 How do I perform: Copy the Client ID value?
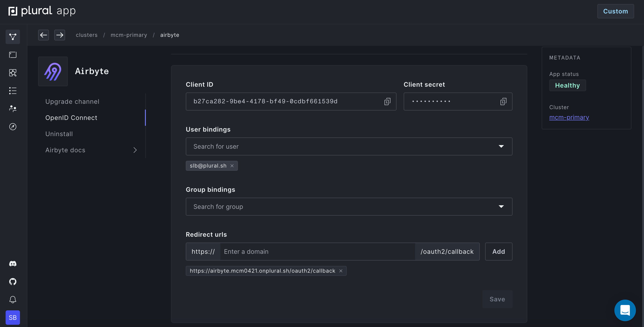pos(387,101)
